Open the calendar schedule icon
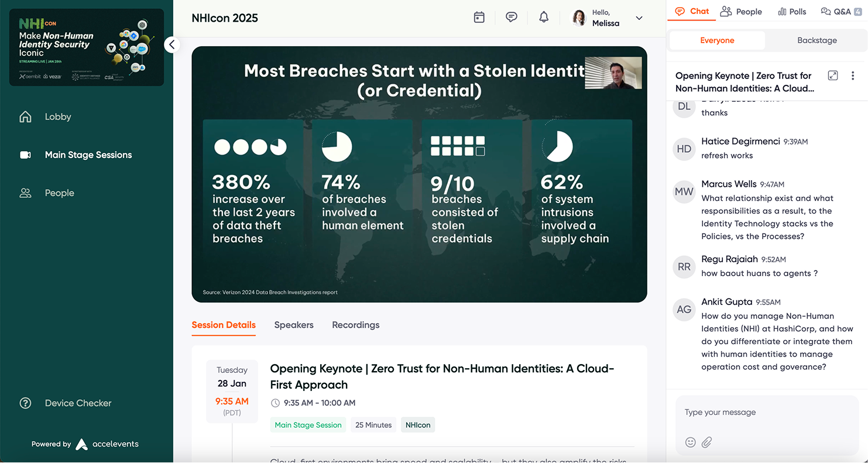 (479, 18)
